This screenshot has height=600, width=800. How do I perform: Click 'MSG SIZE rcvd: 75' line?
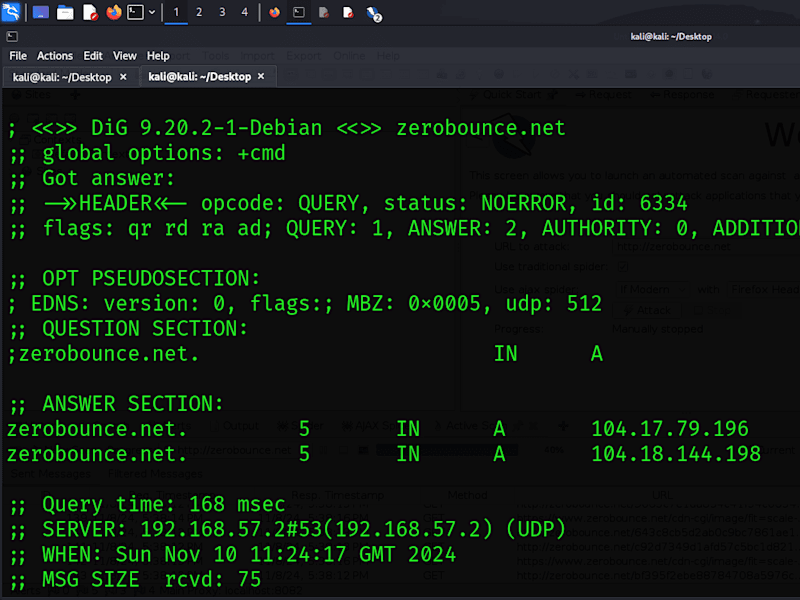click(152, 580)
